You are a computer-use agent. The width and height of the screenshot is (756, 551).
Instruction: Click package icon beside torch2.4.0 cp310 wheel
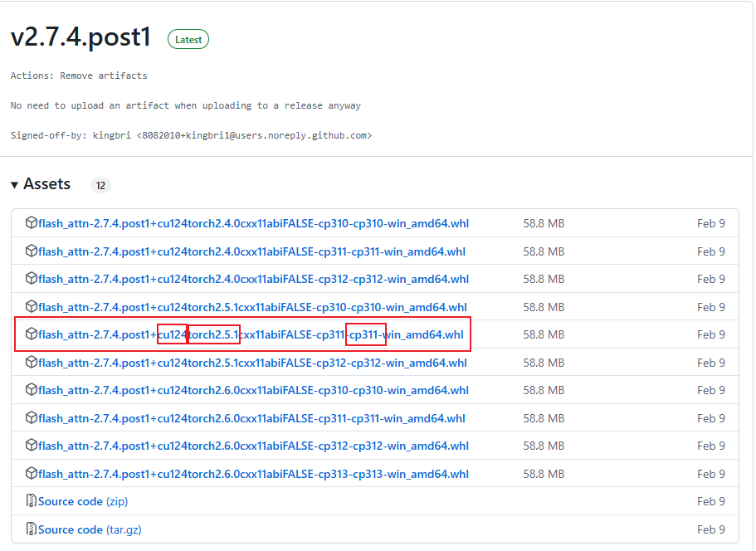[32, 223]
